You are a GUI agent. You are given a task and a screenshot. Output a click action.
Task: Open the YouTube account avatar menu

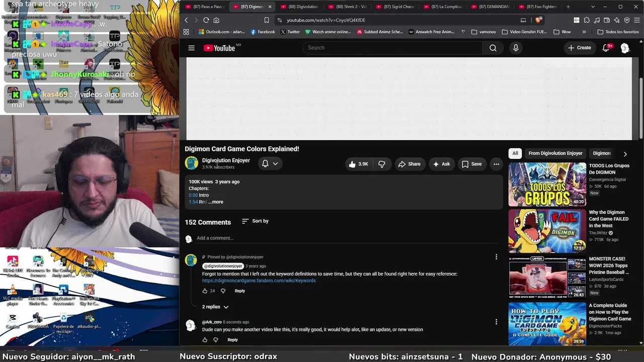pos(625,48)
